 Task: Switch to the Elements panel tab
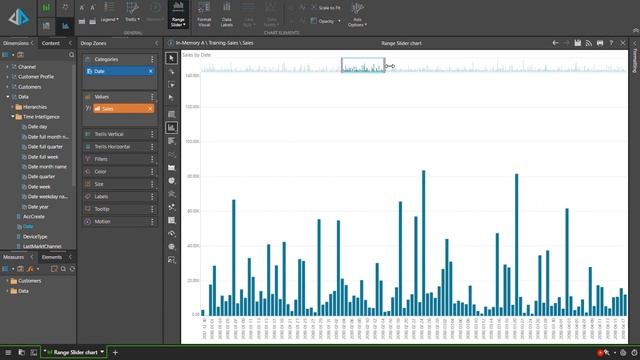(x=52, y=257)
